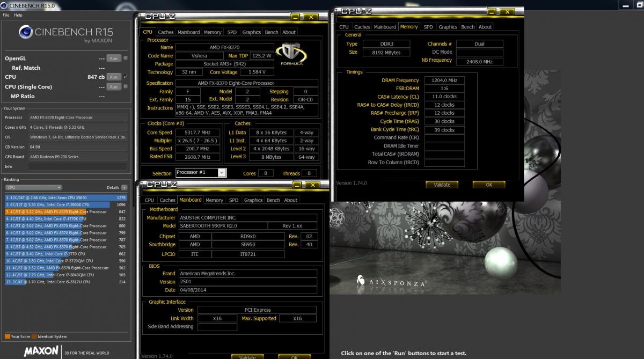Select highlighted ranking row scoring 847
The height and width of the screenshot is (359, 644).
(65, 211)
